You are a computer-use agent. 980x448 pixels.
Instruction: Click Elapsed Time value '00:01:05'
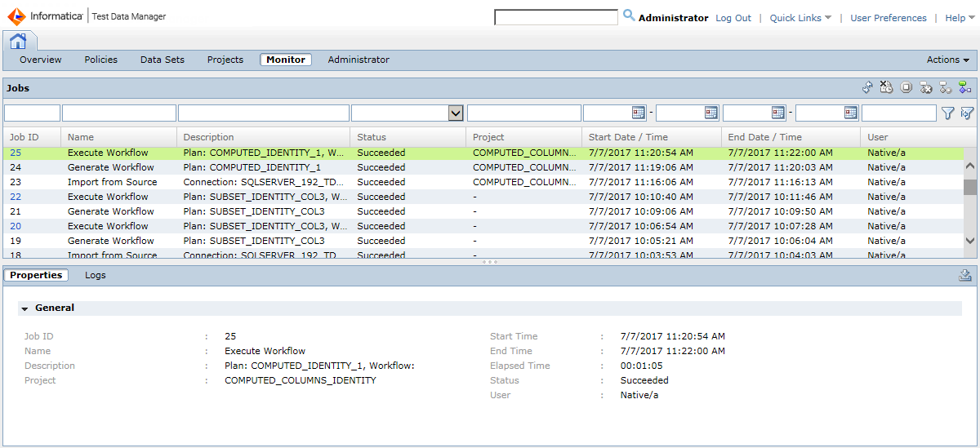coord(642,366)
